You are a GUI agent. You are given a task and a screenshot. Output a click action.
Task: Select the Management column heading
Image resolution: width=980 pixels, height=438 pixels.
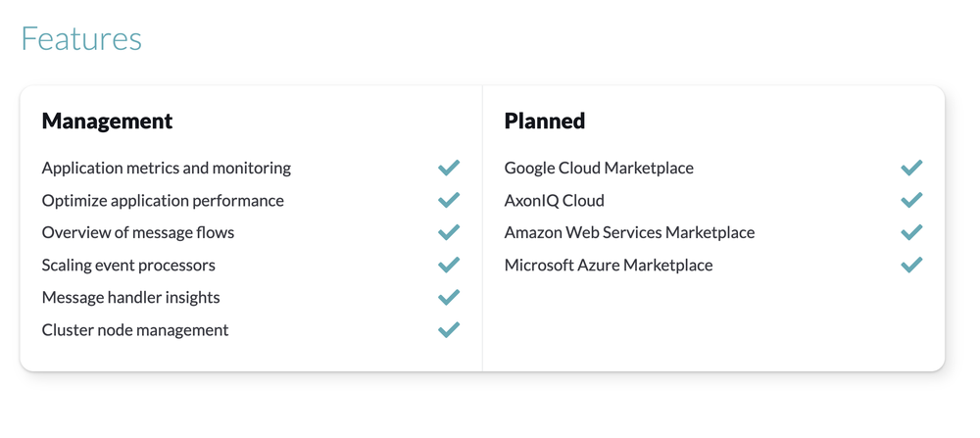(x=107, y=121)
